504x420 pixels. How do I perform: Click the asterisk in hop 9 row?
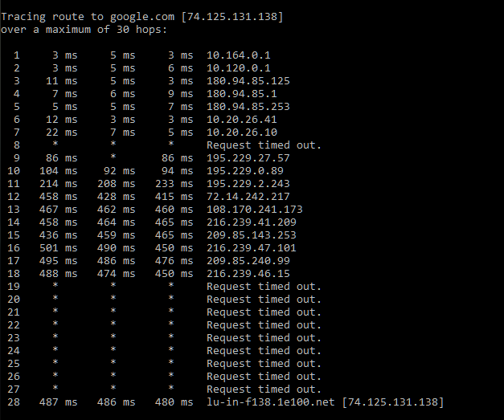coord(113,157)
